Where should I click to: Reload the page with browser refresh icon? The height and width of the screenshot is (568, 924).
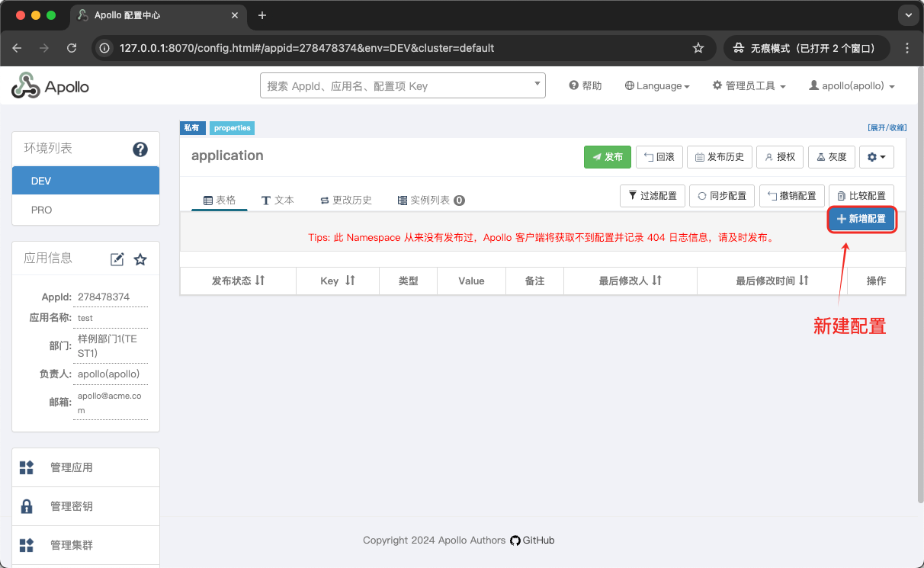72,48
